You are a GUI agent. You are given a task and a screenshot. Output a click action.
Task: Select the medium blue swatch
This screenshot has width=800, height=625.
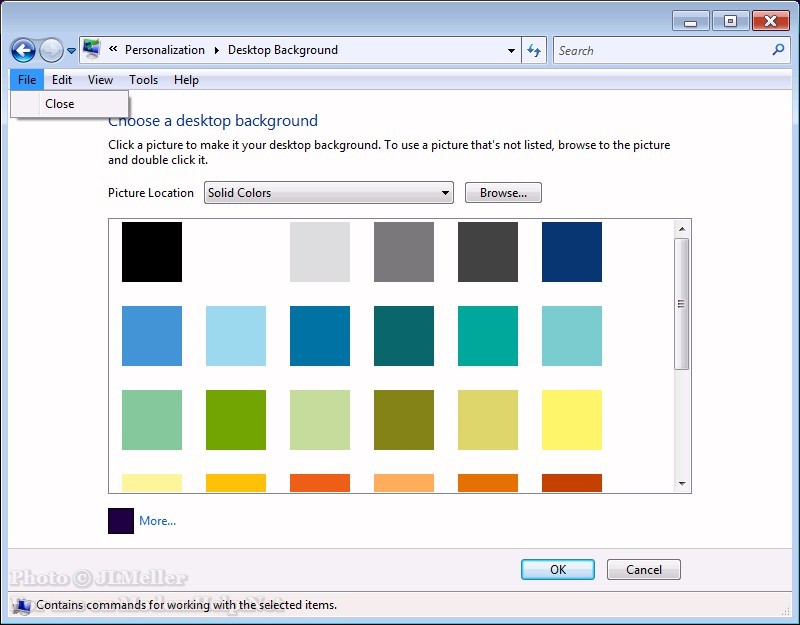(152, 336)
